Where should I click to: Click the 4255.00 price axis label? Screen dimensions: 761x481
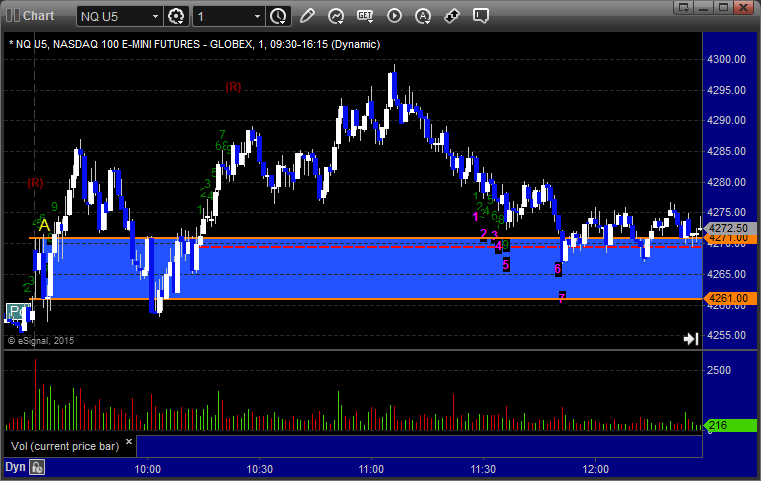pyautogui.click(x=727, y=335)
